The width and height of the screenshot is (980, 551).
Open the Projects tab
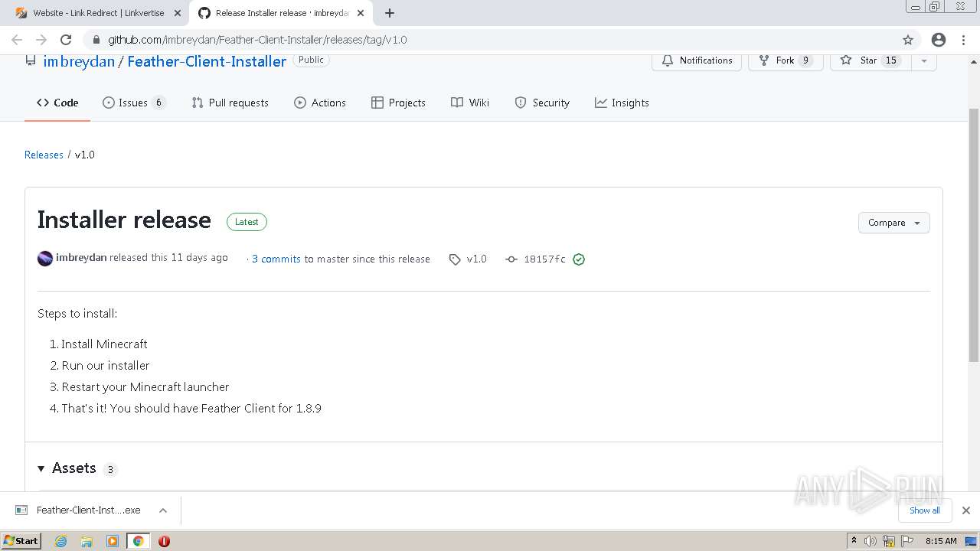[398, 103]
